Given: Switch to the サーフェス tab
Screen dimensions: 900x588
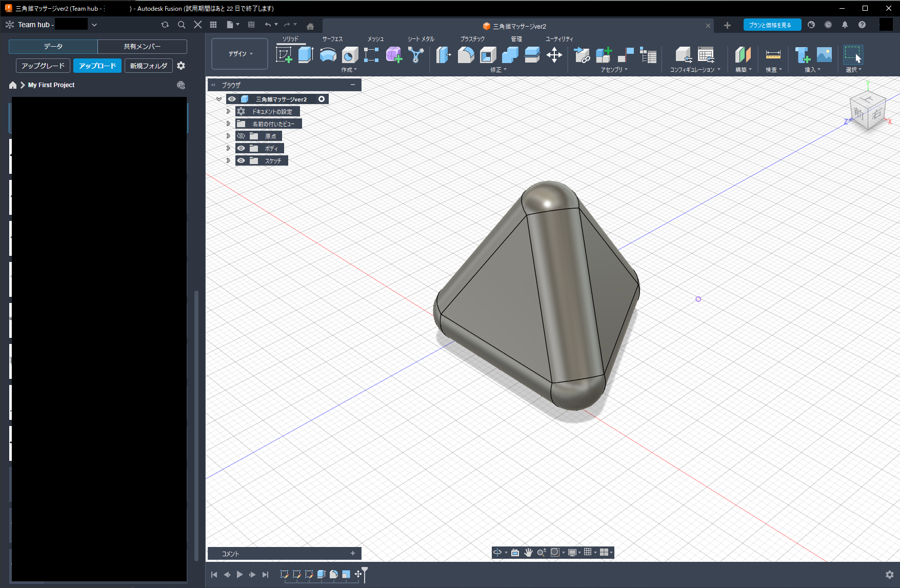Looking at the screenshot, I should [332, 39].
